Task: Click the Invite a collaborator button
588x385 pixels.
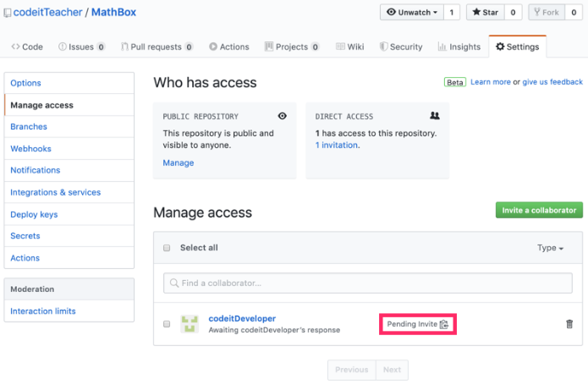Action: point(539,211)
